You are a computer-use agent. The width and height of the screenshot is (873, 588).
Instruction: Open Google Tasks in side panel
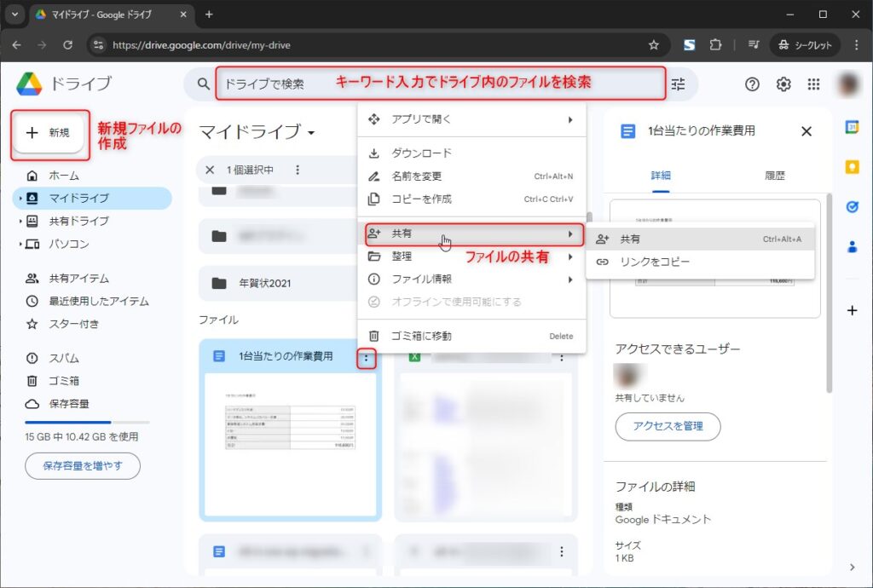(852, 207)
